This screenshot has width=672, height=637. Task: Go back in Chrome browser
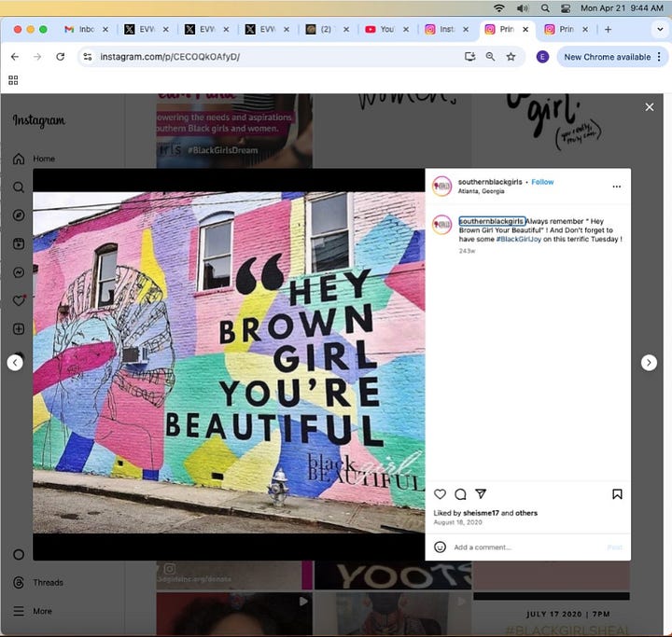[15, 57]
